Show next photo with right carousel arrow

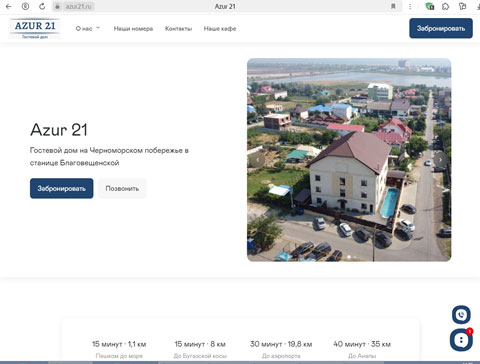coord(440,160)
